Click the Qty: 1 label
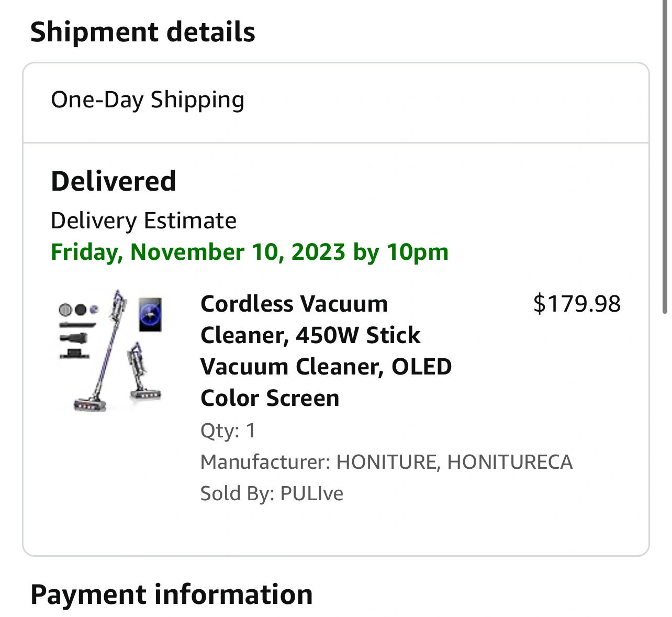The width and height of the screenshot is (672, 617). [x=228, y=431]
